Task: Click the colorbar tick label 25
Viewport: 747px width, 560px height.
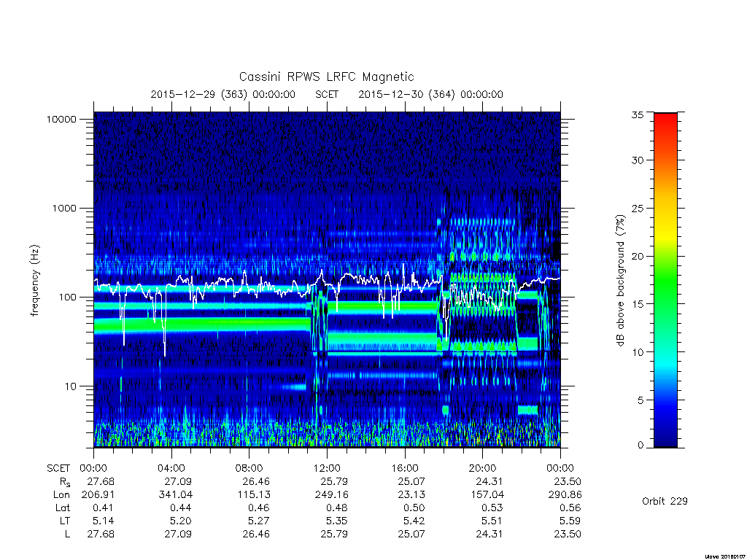Action: [x=637, y=209]
